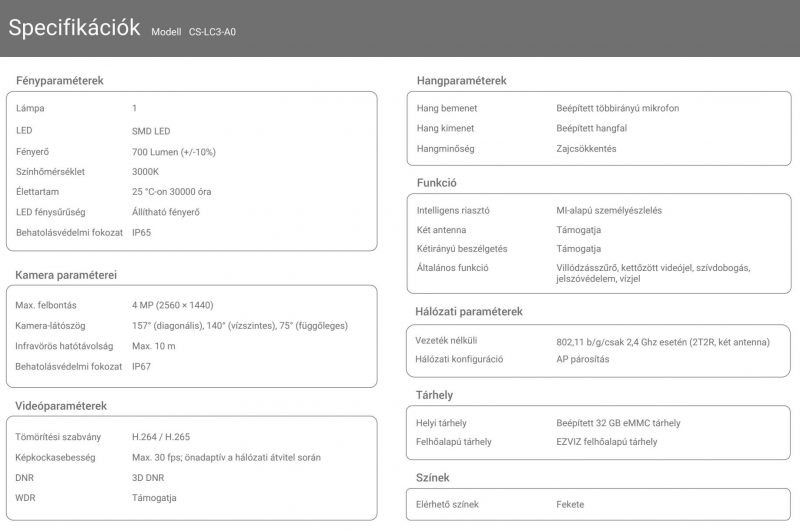Select the Színhőmérséklet 3000K value
The width and height of the screenshot is (800, 531).
(x=145, y=172)
